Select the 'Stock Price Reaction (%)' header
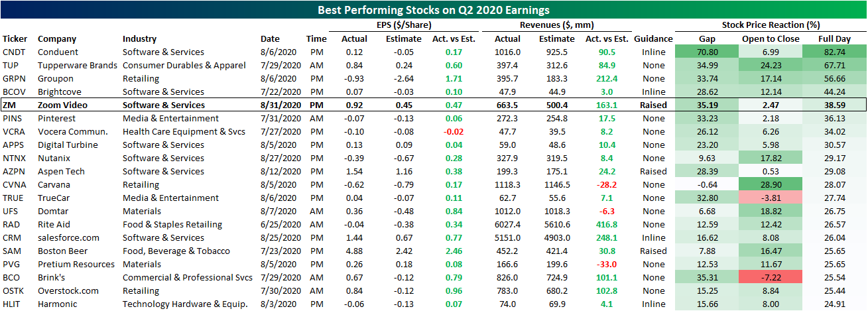The width and height of the screenshot is (868, 311). pyautogui.click(x=770, y=25)
